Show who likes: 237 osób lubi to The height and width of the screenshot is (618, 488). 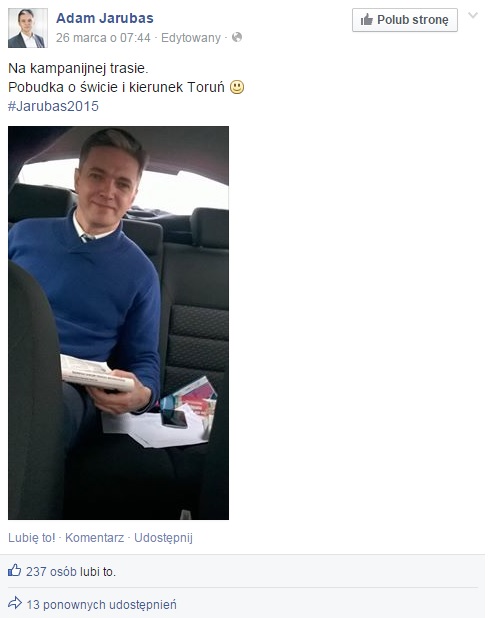[x=71, y=571]
